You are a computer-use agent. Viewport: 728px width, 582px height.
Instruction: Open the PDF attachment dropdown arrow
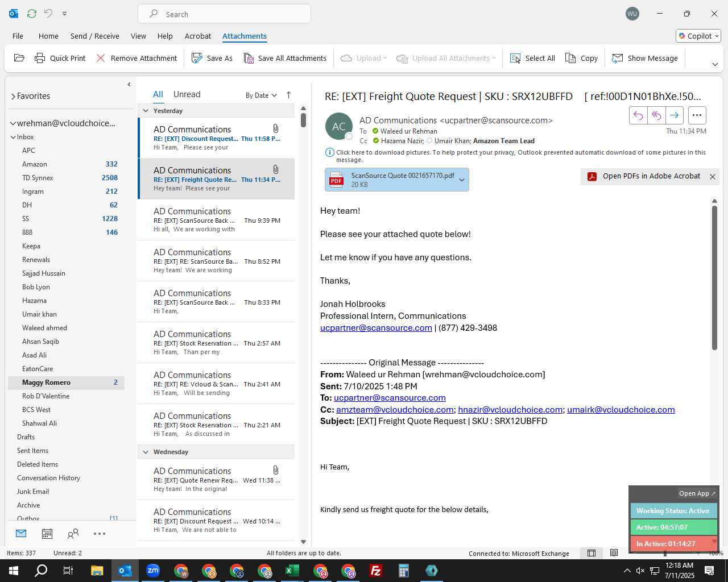[x=462, y=180]
